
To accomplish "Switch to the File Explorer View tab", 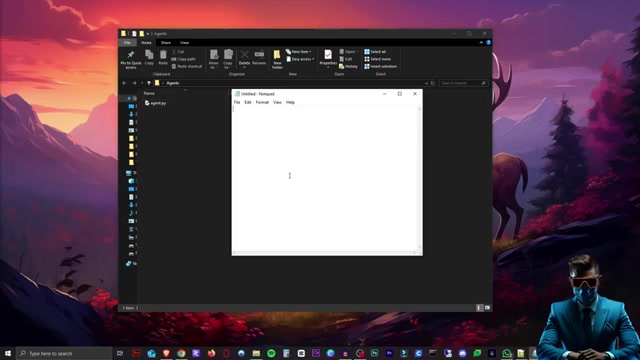I will click(x=184, y=42).
